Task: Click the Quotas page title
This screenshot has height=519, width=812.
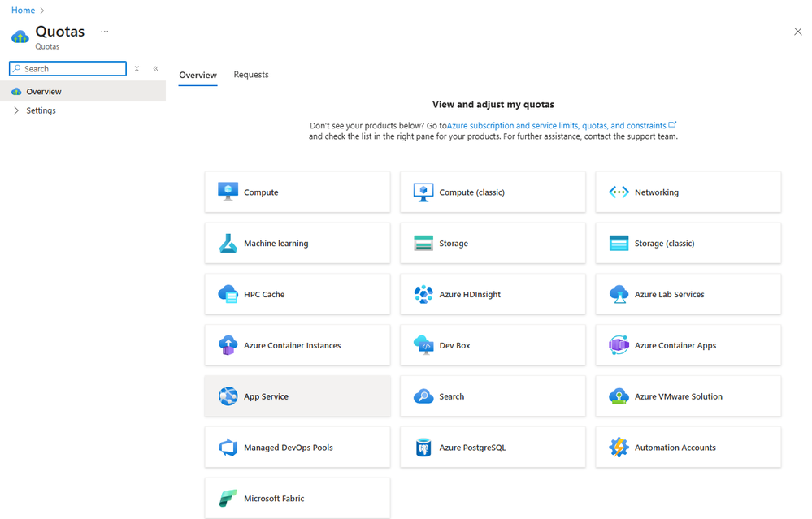Action: tap(60, 32)
